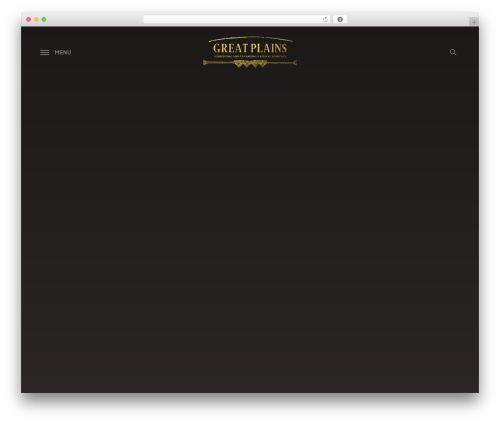Minimize the window with the yellow button

[x=36, y=19]
